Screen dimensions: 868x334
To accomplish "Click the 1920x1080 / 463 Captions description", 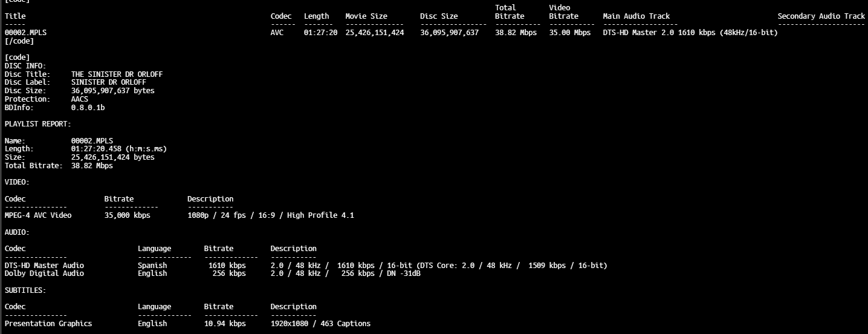I will tap(320, 324).
